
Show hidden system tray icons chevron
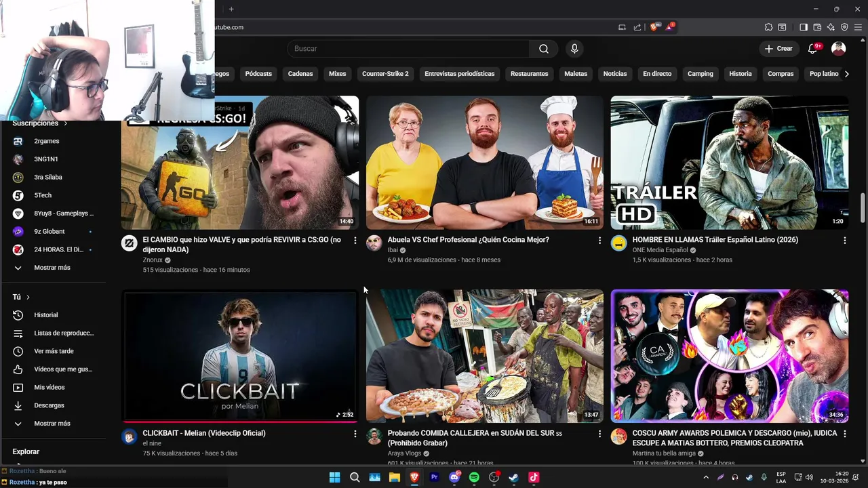click(706, 477)
